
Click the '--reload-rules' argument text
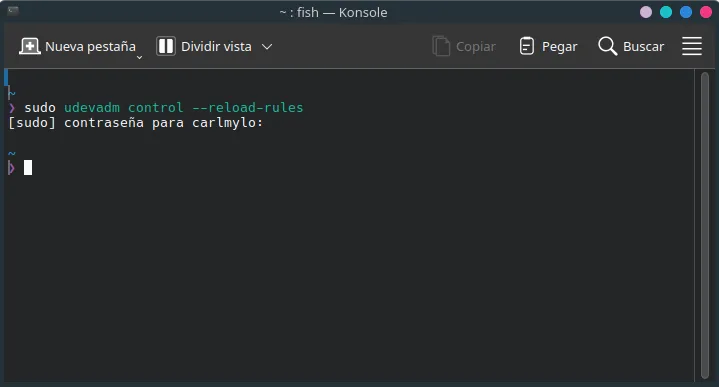click(248, 108)
